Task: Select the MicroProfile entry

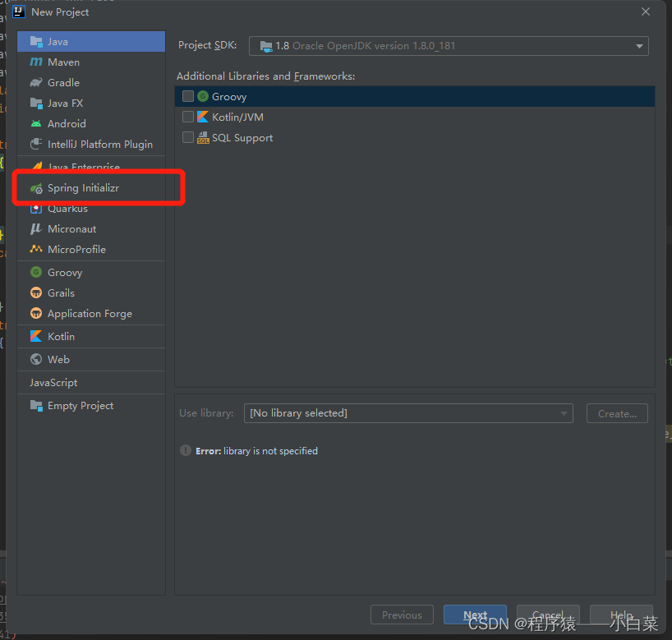Action: coord(91,250)
